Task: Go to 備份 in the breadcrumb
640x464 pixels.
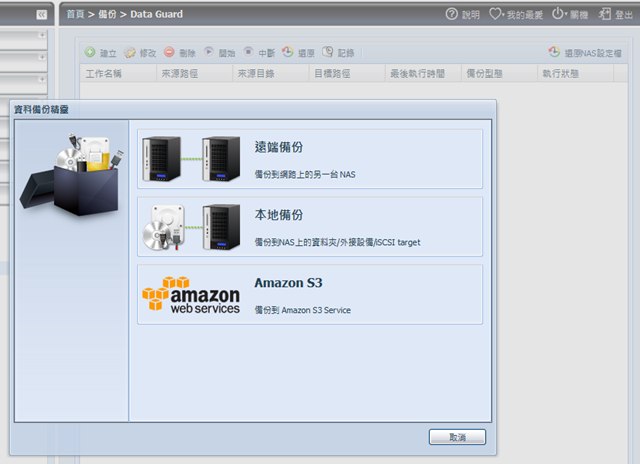Action: tap(107, 14)
